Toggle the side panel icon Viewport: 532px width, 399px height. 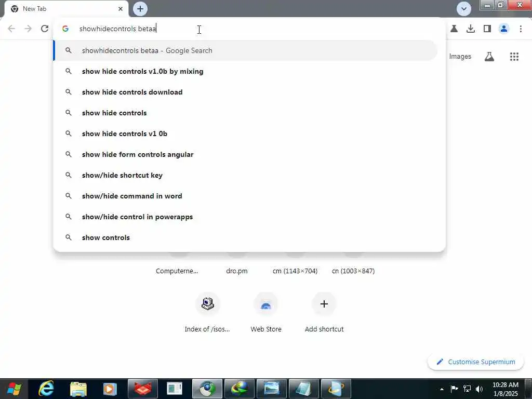(x=487, y=29)
